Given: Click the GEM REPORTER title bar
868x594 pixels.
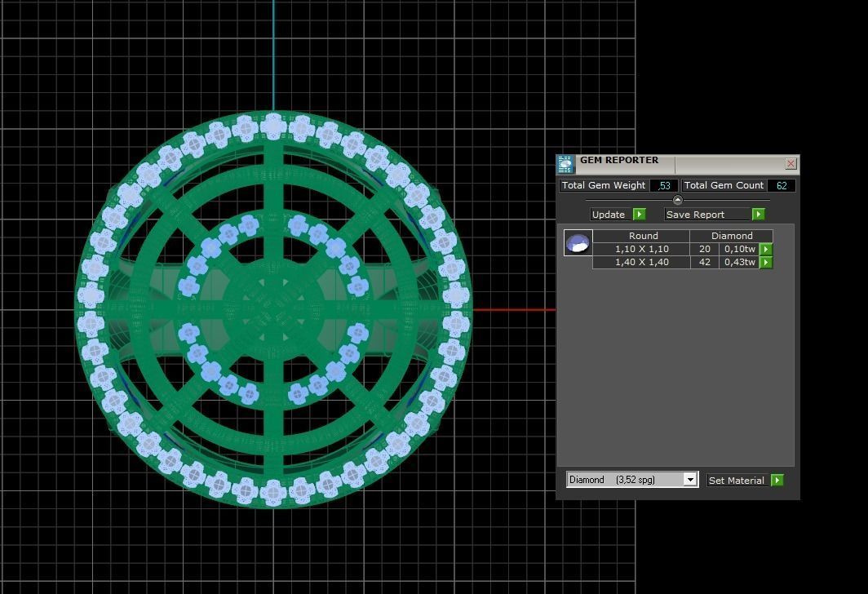Looking at the screenshot, I should 678,164.
